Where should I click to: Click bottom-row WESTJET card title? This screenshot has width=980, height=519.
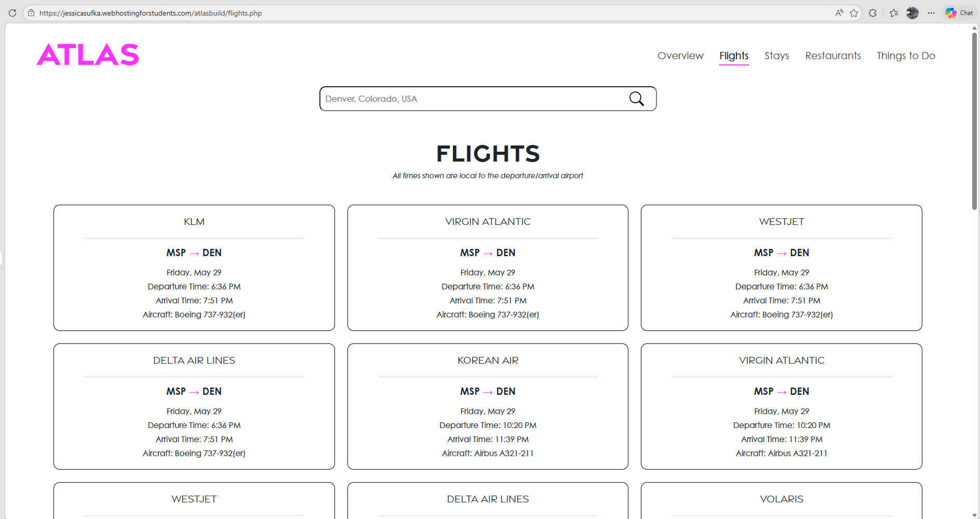pyautogui.click(x=194, y=499)
